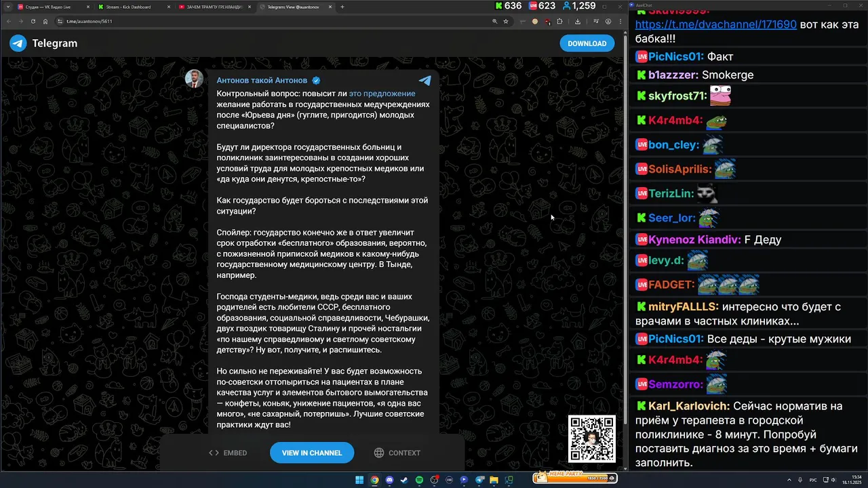Viewport: 868px width, 488px height.
Task: Open the t.me/dvachannel/171690 link in chat
Action: click(x=715, y=24)
